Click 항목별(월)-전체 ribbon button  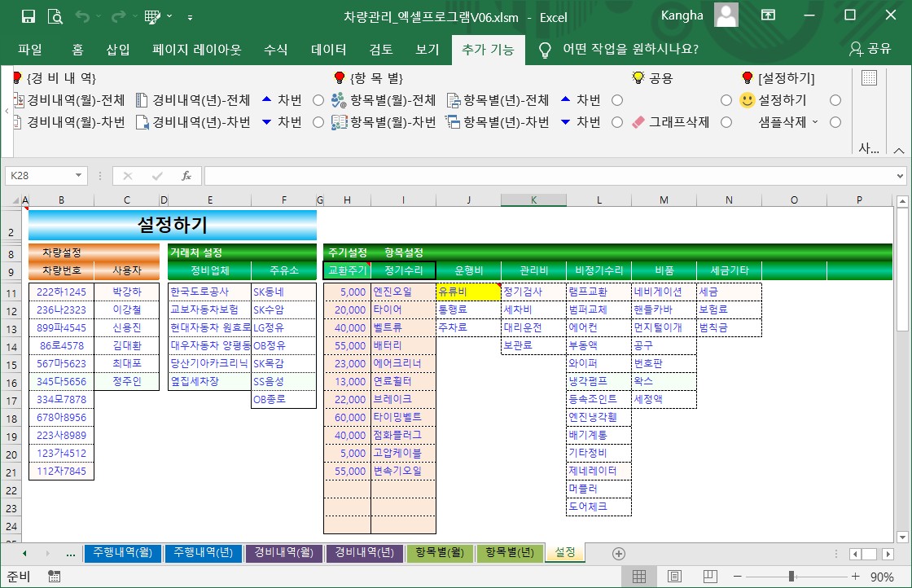[384, 100]
